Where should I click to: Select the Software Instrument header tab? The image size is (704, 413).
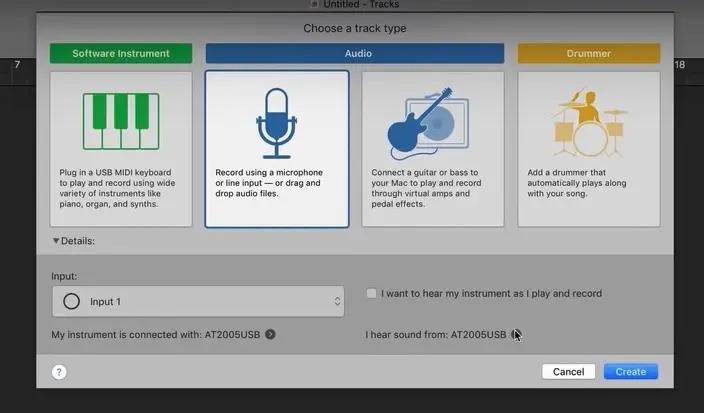click(x=120, y=53)
